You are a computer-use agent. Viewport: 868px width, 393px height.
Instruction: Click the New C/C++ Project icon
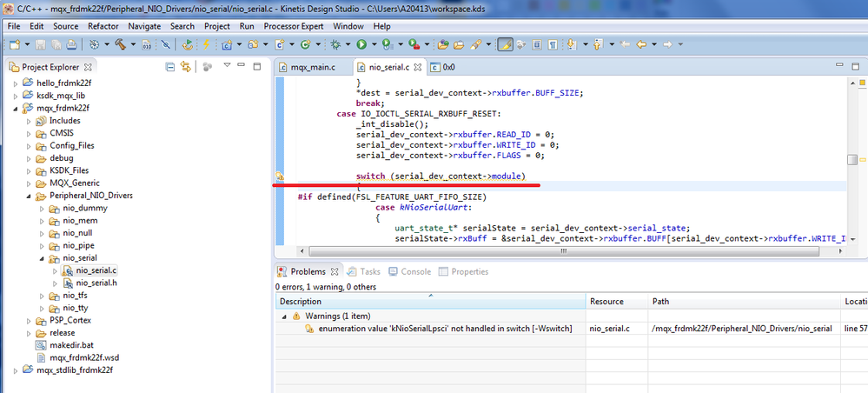coord(227,44)
